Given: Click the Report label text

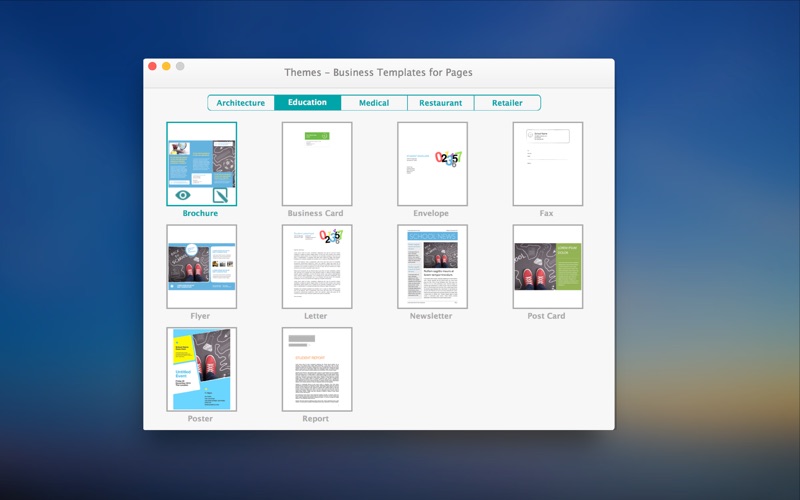Looking at the screenshot, I should pyautogui.click(x=315, y=418).
